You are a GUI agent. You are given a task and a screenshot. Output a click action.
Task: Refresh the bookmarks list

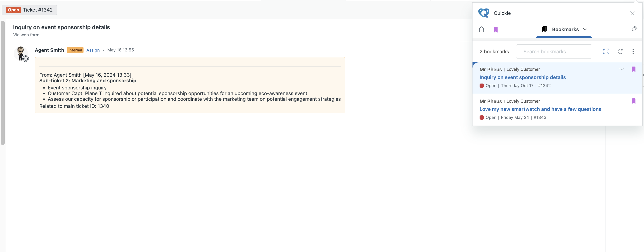pyautogui.click(x=620, y=51)
